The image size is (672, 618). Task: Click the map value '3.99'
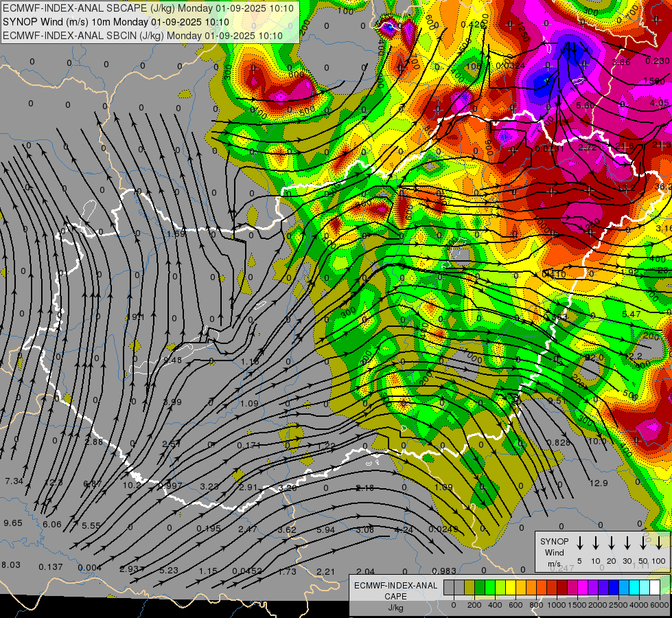pyautogui.click(x=172, y=402)
